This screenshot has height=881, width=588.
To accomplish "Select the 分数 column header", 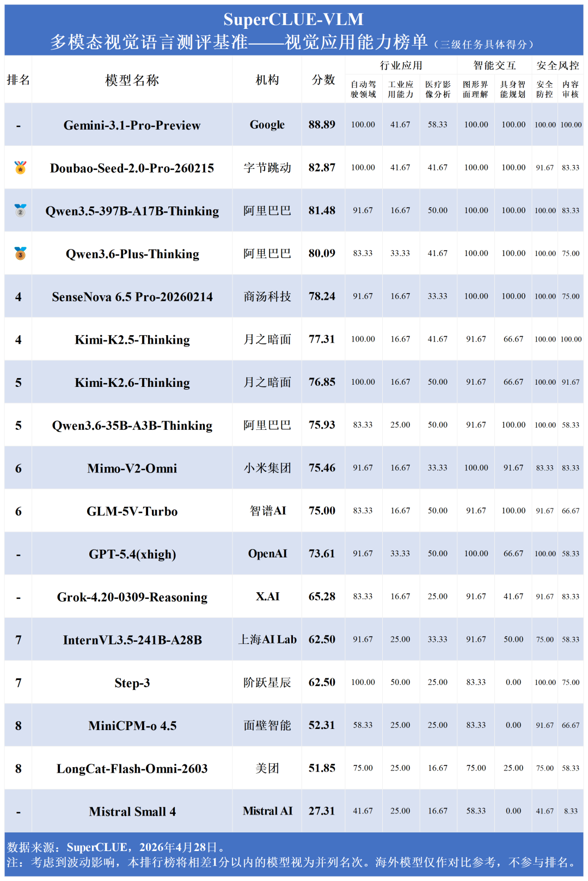I will [x=323, y=80].
